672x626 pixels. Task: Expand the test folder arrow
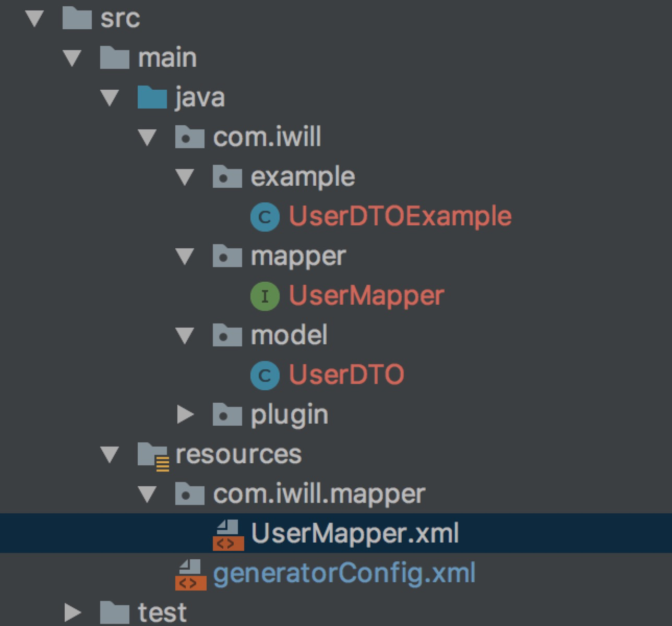[x=72, y=612]
